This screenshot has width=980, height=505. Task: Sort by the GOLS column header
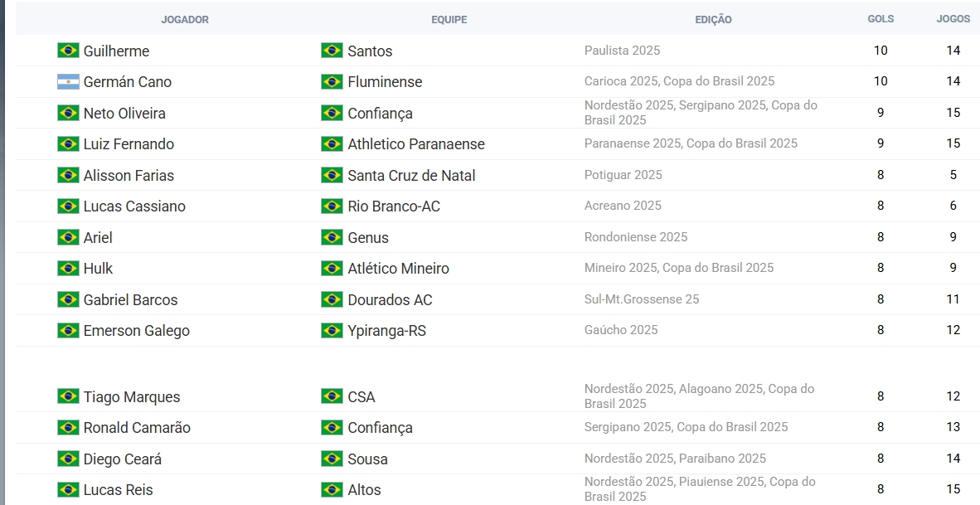pos(881,19)
